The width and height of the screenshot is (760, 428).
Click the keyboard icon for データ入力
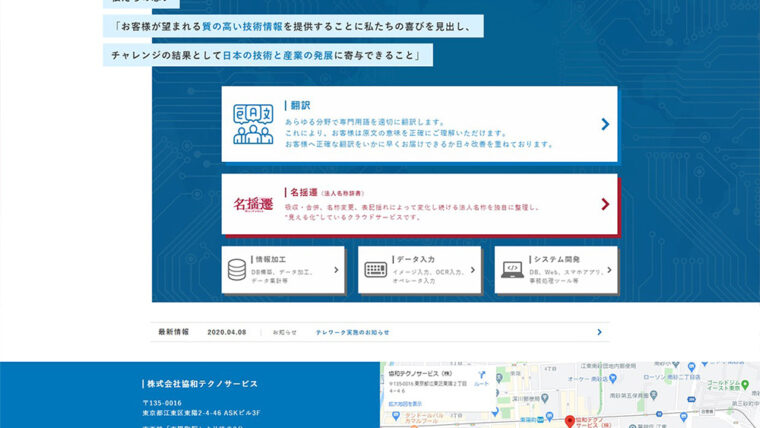pos(375,270)
